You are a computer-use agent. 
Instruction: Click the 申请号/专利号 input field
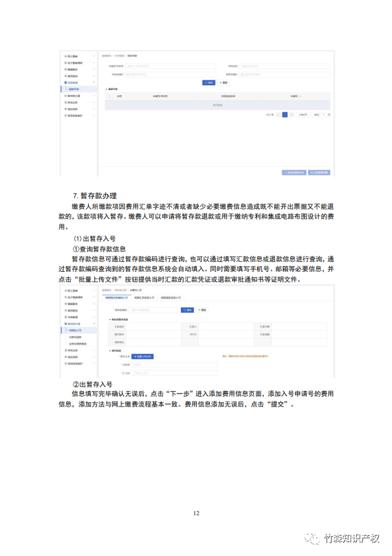tap(170, 66)
